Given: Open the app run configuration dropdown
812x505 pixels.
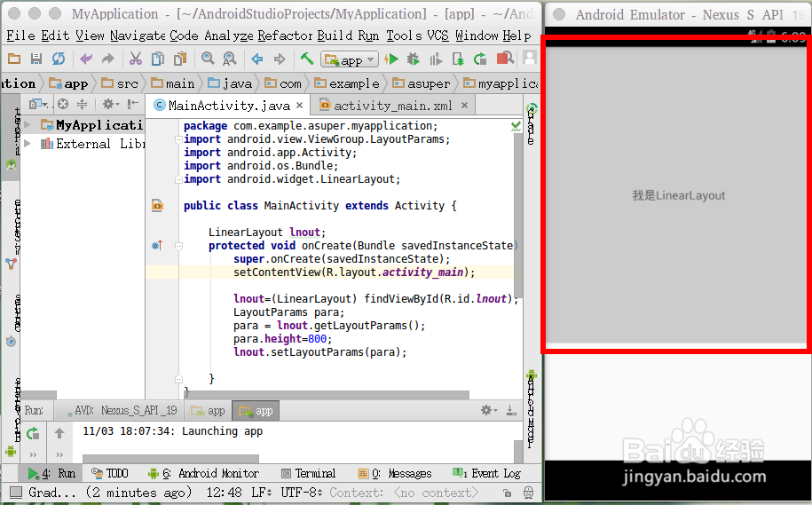Looking at the screenshot, I should coord(350,60).
